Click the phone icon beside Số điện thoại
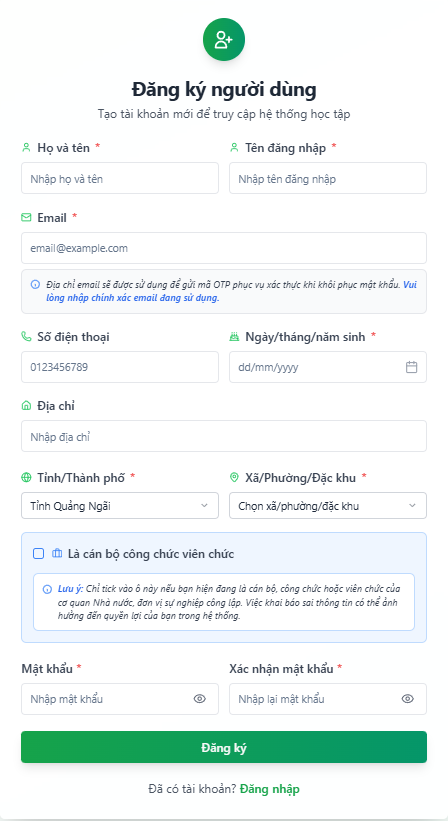Image resolution: width=448 pixels, height=821 pixels. point(26,337)
